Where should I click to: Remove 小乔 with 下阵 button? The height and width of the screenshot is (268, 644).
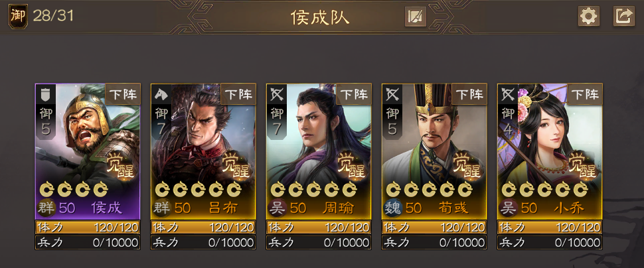(x=585, y=94)
